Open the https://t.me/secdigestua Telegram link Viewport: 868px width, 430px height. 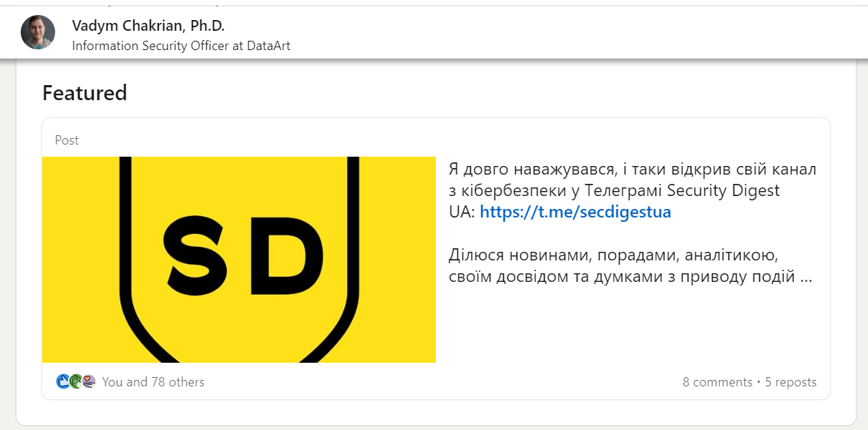coord(575,211)
